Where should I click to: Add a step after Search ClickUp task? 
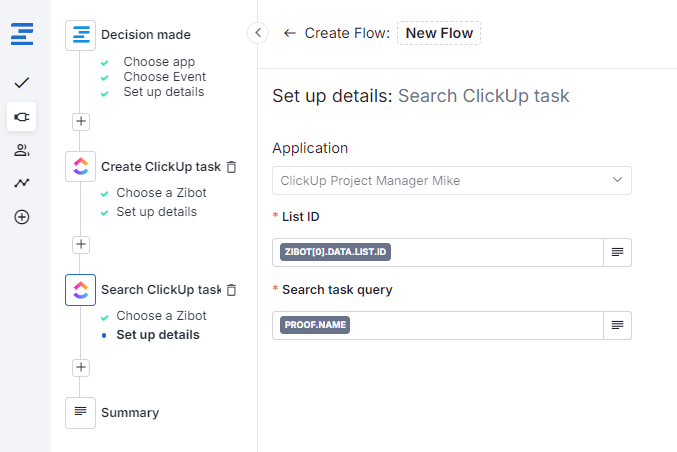(81, 367)
